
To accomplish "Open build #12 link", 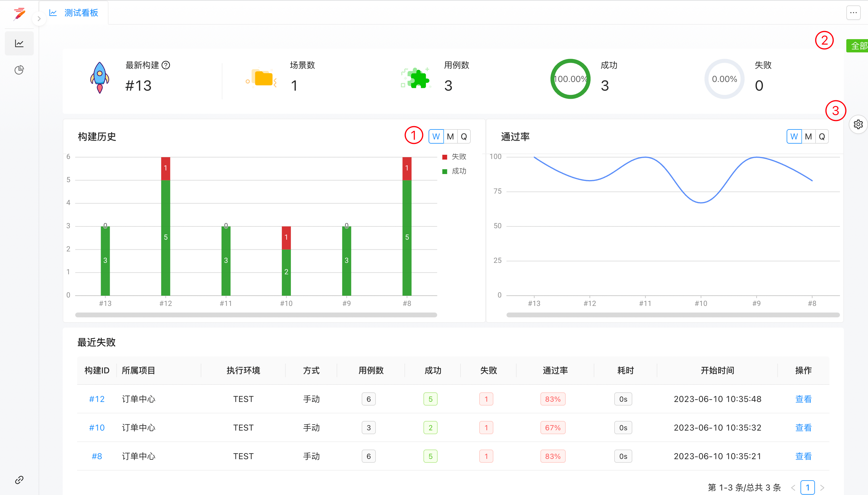I will coord(97,399).
